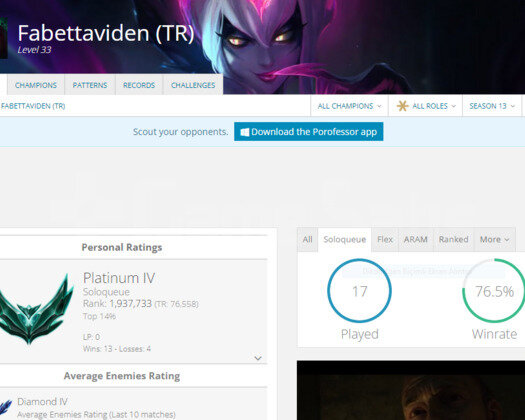Click the Platinum IV rank text
Image resolution: width=525 pixels, height=420 pixels.
(x=119, y=278)
